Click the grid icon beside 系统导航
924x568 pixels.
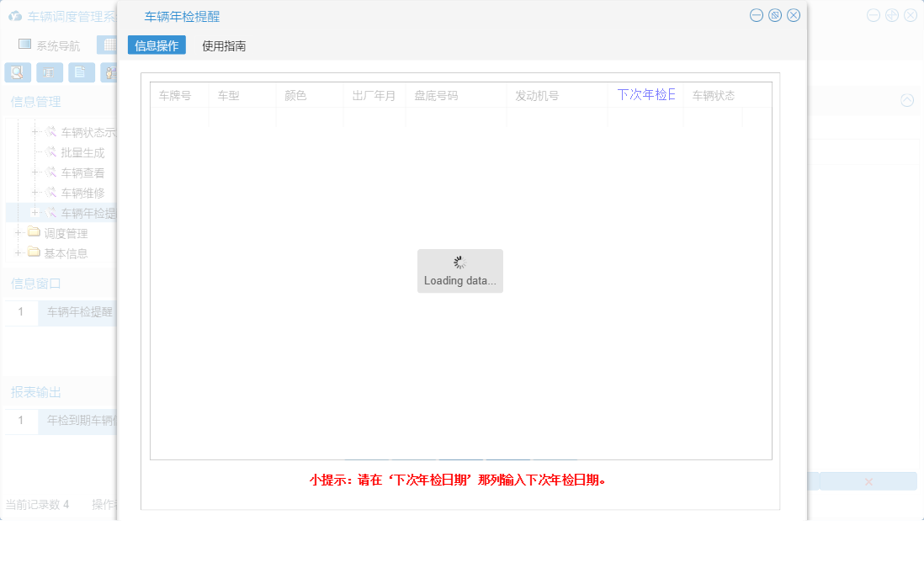[x=107, y=44]
